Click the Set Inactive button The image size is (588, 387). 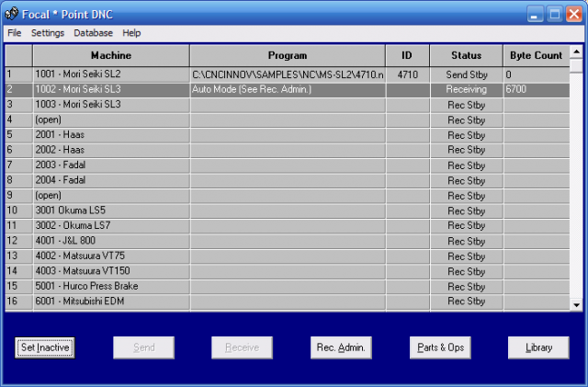coord(45,347)
